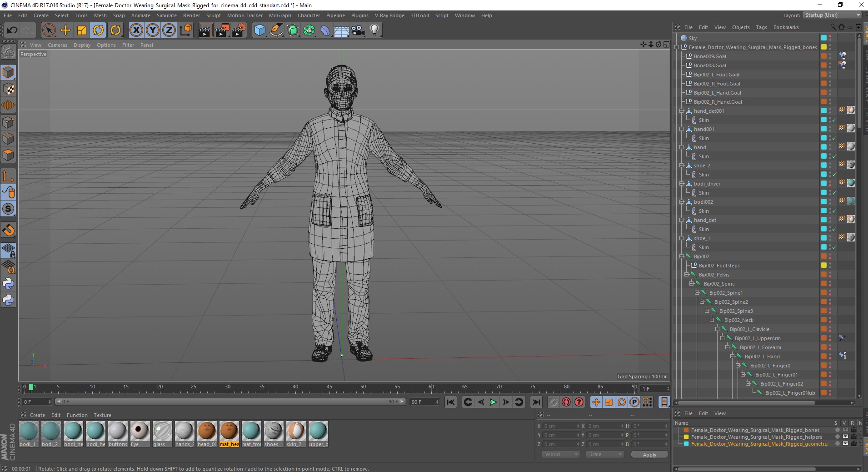Click the upper Python script icon

coord(8,284)
